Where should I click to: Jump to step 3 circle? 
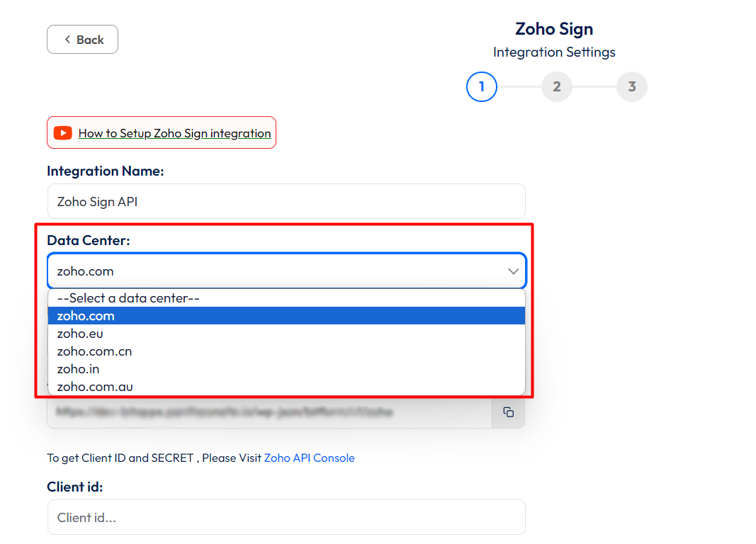[x=632, y=87]
